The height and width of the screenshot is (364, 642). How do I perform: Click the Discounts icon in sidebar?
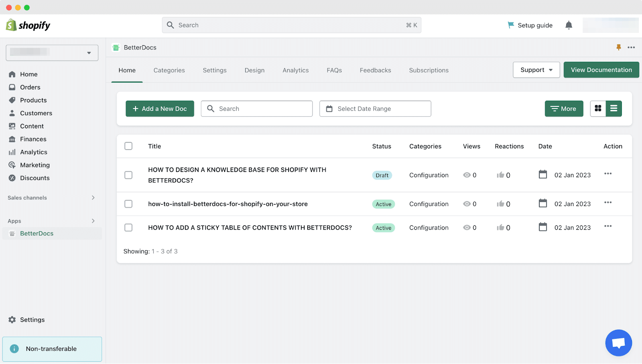pos(12,178)
